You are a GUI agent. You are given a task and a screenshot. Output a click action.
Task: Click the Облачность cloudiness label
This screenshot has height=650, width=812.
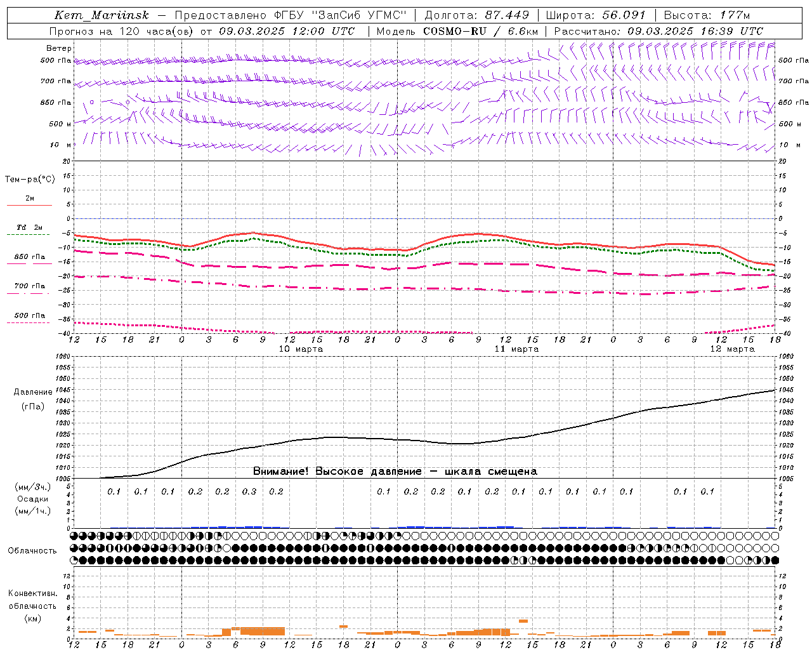pyautogui.click(x=32, y=551)
